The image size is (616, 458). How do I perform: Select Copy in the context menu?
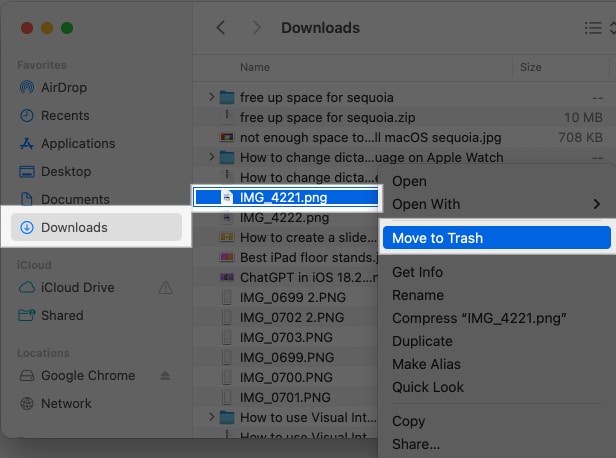pyautogui.click(x=409, y=421)
